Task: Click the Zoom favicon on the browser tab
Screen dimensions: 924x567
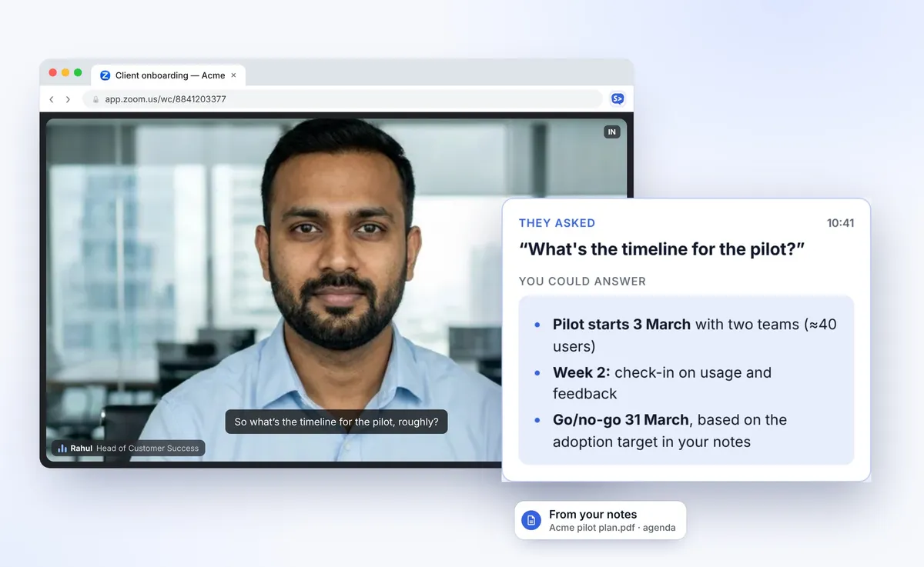Action: [x=105, y=75]
